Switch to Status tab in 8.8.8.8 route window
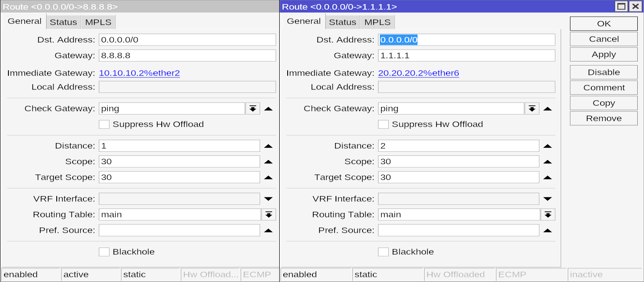The width and height of the screenshot is (644, 282). [x=63, y=22]
